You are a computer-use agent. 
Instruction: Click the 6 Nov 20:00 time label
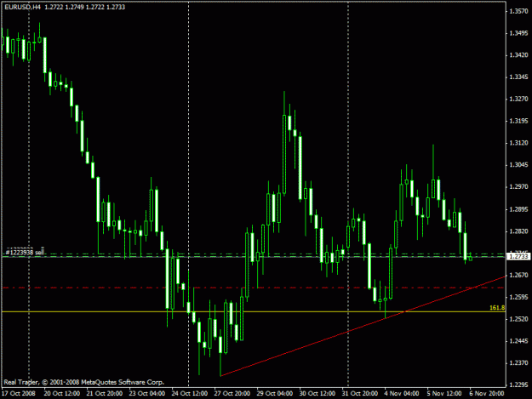tap(487, 393)
